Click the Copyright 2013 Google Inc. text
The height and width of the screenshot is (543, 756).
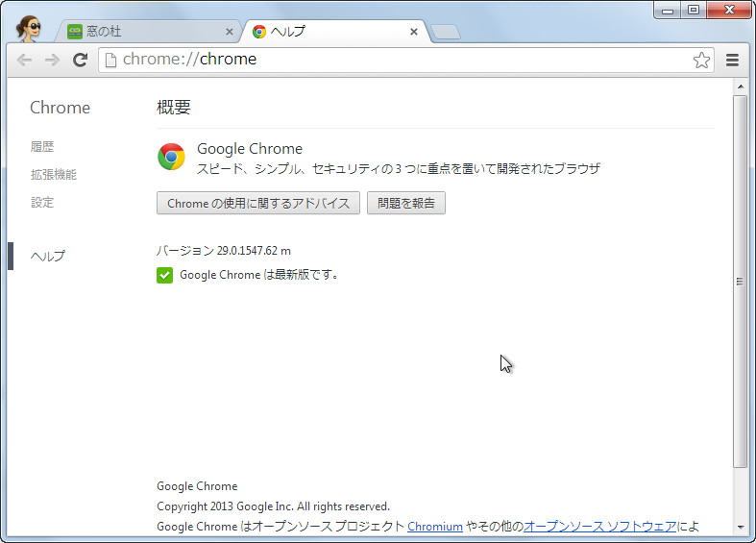tap(274, 506)
